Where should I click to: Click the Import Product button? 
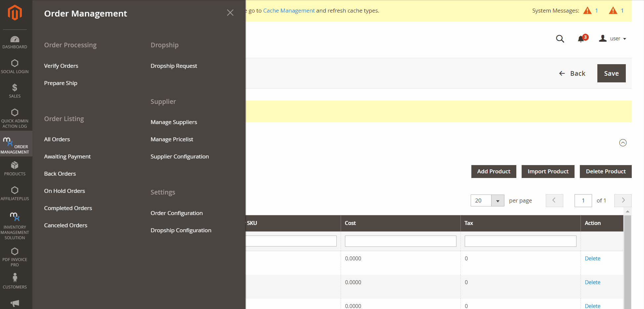[x=548, y=171]
